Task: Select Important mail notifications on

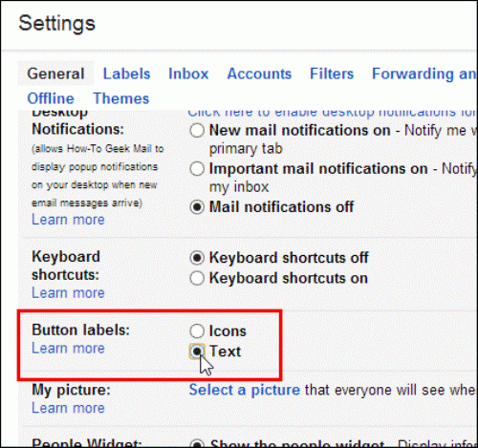Action: click(197, 169)
